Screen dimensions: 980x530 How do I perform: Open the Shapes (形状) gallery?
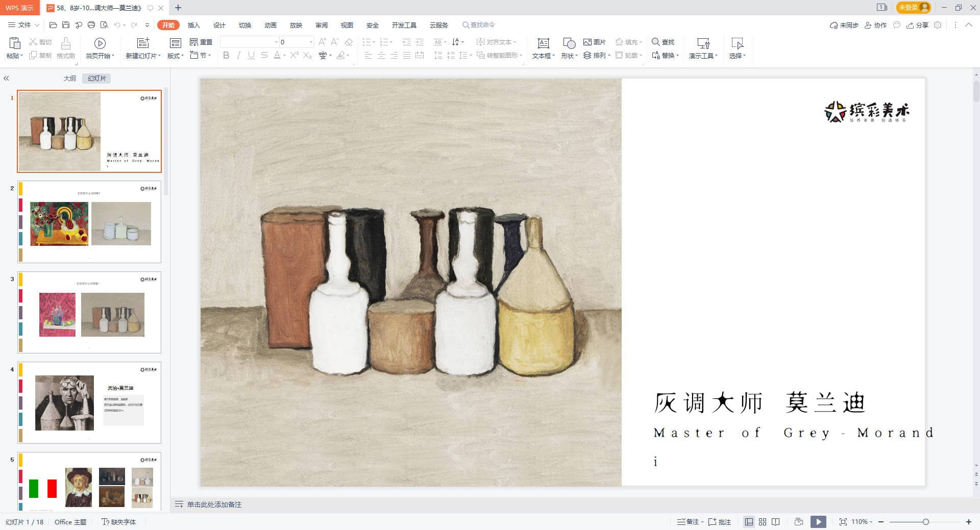pos(569,48)
